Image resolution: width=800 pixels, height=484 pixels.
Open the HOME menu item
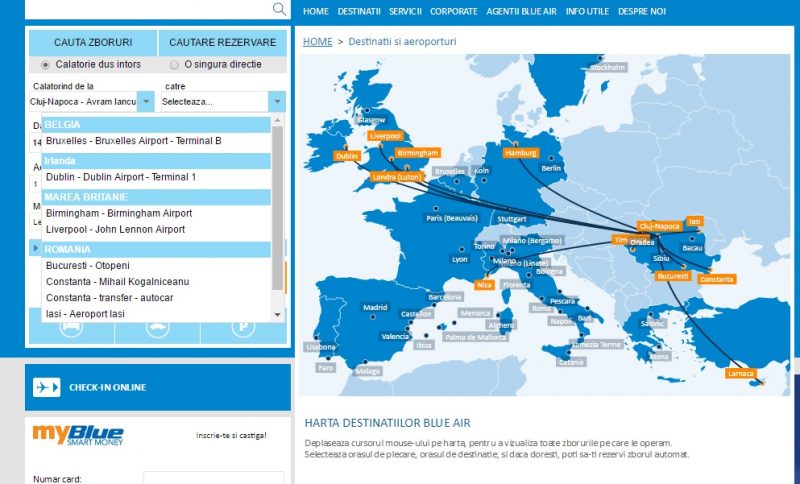[316, 11]
